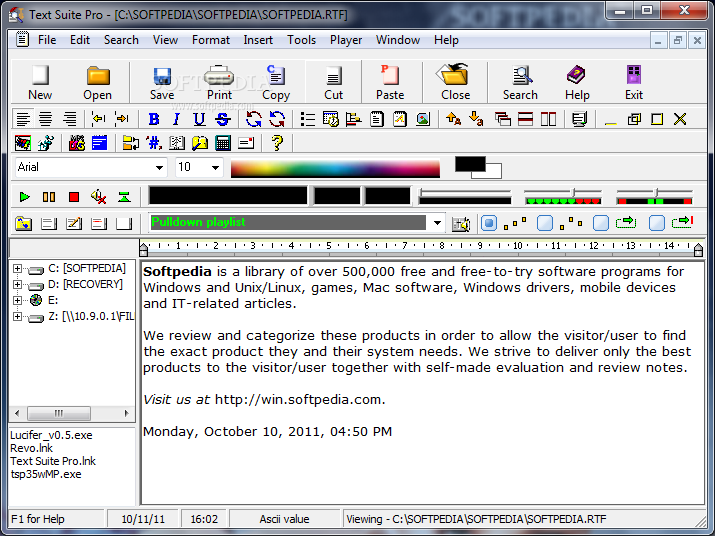Select Text Suite Pro.lnk in file list

[53, 461]
